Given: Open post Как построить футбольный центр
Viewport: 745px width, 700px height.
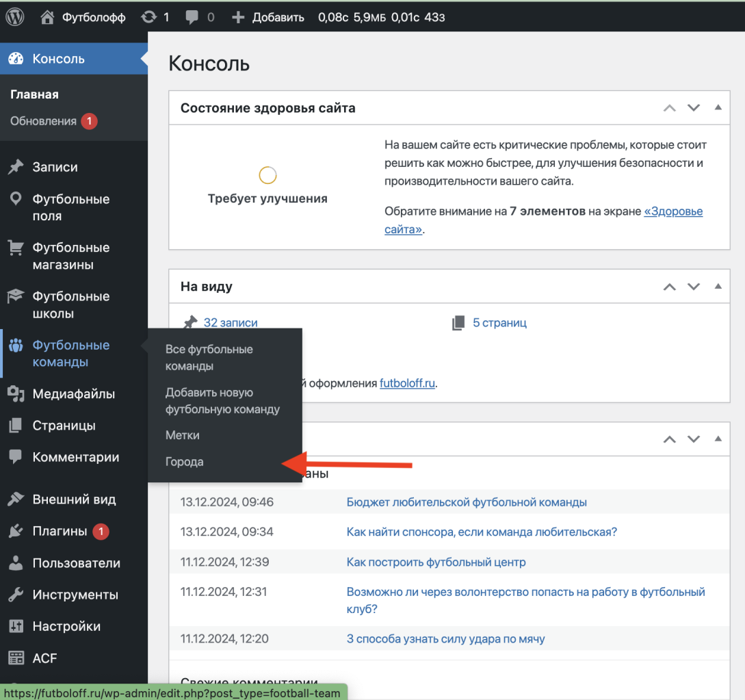Looking at the screenshot, I should [436, 562].
